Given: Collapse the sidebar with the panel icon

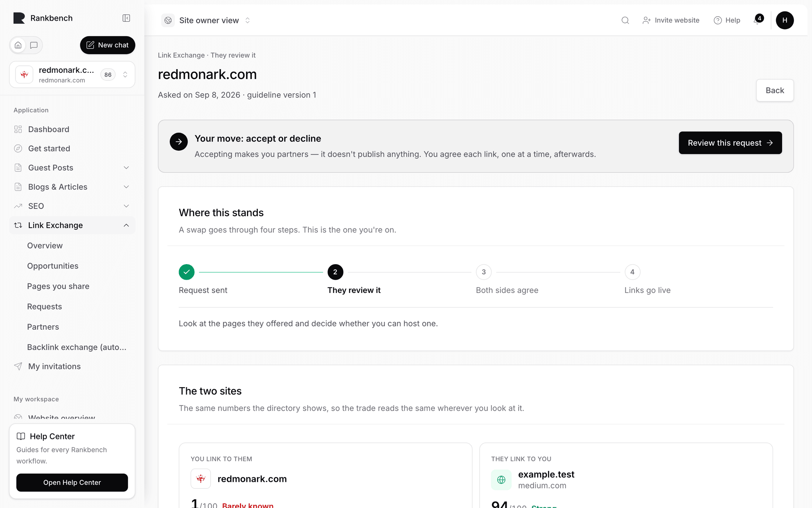Looking at the screenshot, I should coord(126,18).
